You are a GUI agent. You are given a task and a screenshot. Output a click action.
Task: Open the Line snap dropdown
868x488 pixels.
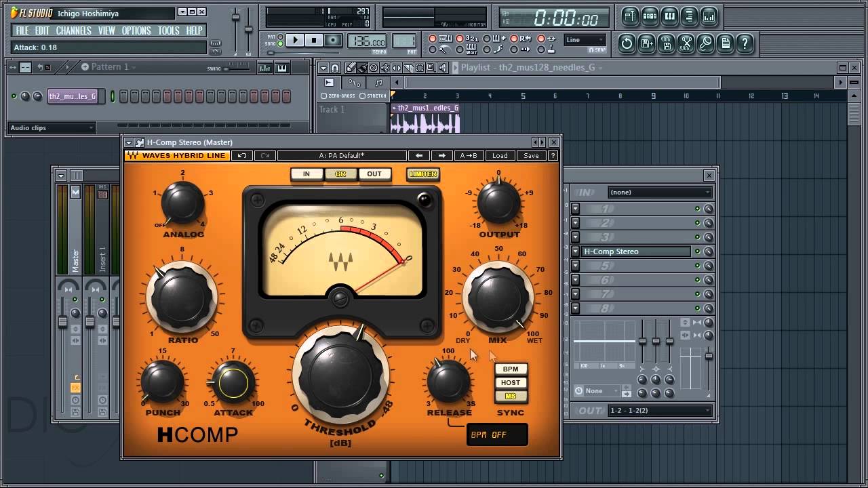pos(585,40)
